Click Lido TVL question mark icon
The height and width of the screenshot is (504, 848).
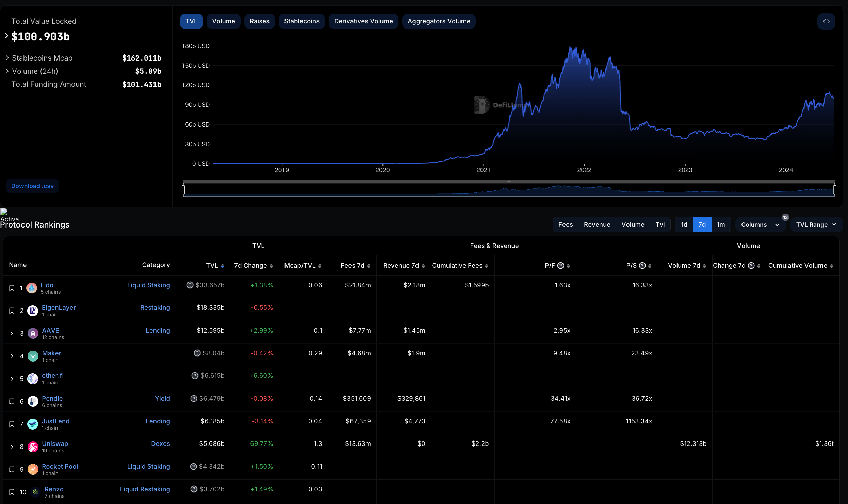190,285
